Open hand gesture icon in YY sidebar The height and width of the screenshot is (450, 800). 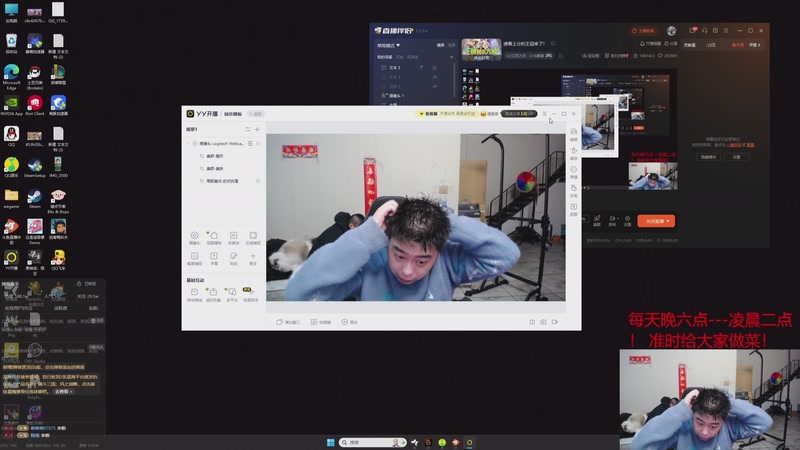(x=573, y=191)
